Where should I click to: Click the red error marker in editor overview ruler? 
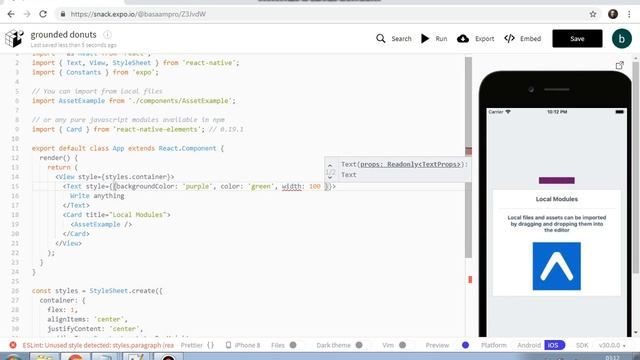tap(470, 279)
